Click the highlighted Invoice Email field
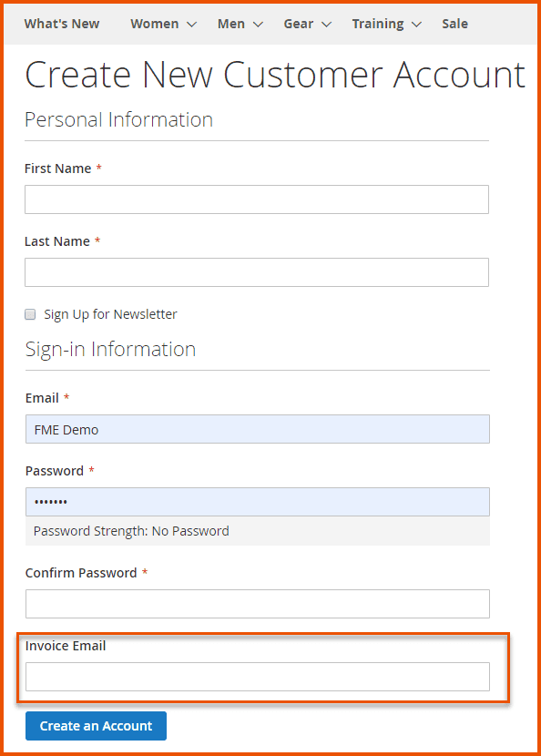The height and width of the screenshot is (756, 541). pyautogui.click(x=256, y=677)
